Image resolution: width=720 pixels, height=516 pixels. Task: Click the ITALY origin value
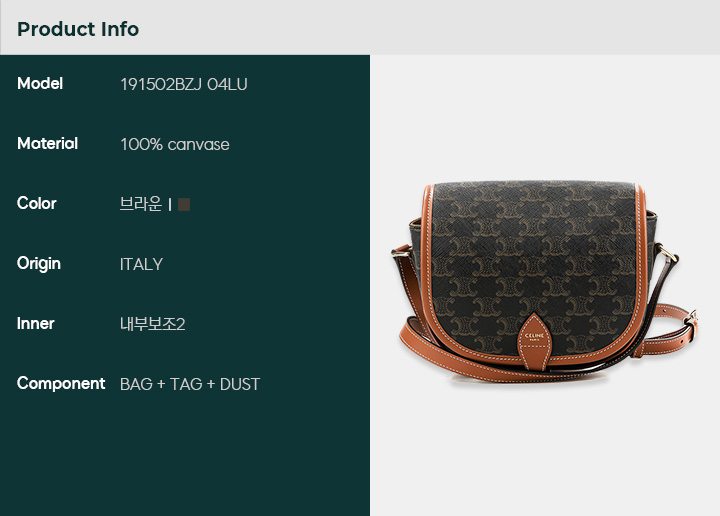141,264
